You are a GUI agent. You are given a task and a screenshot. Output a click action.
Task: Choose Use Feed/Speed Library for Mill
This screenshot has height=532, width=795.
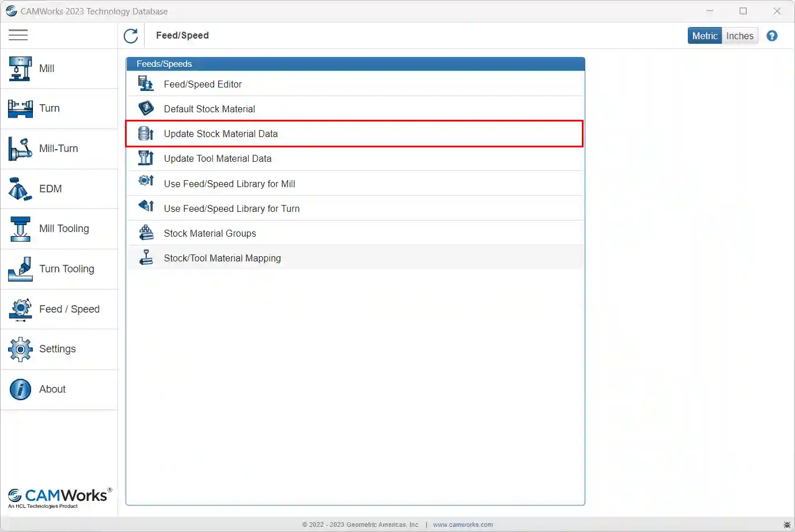(355, 184)
